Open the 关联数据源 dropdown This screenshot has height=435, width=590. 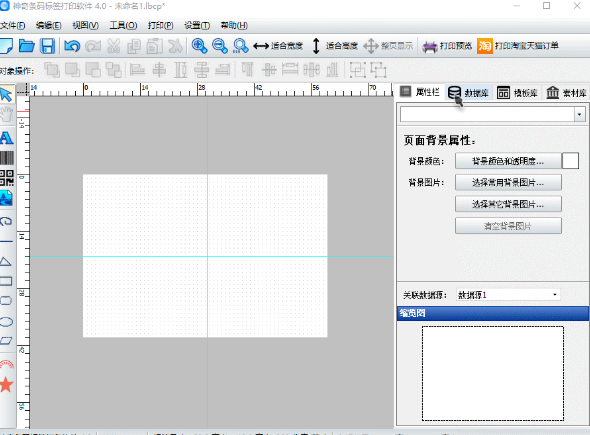pos(508,295)
